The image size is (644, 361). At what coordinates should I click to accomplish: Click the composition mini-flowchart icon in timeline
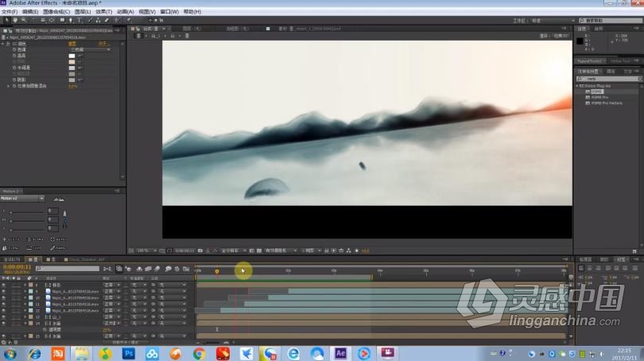pos(107,269)
